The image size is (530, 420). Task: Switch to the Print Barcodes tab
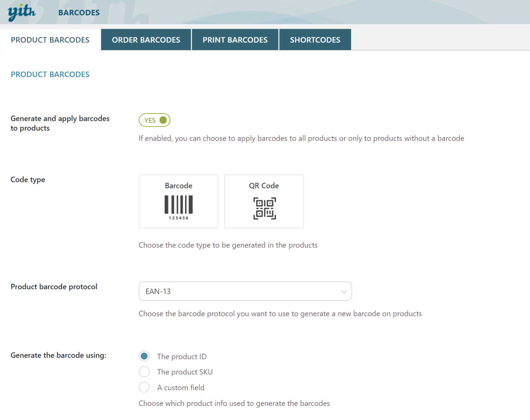point(235,40)
